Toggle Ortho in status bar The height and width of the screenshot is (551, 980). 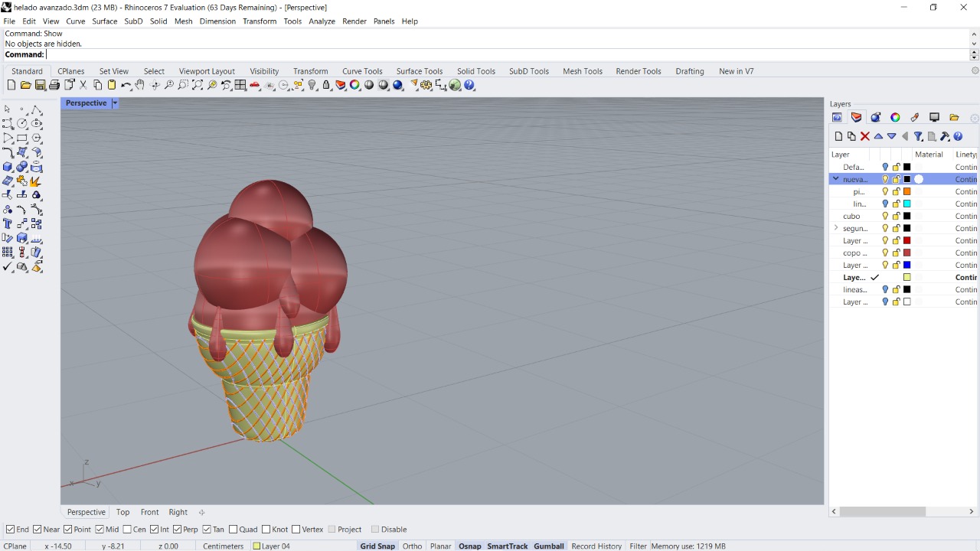point(412,546)
